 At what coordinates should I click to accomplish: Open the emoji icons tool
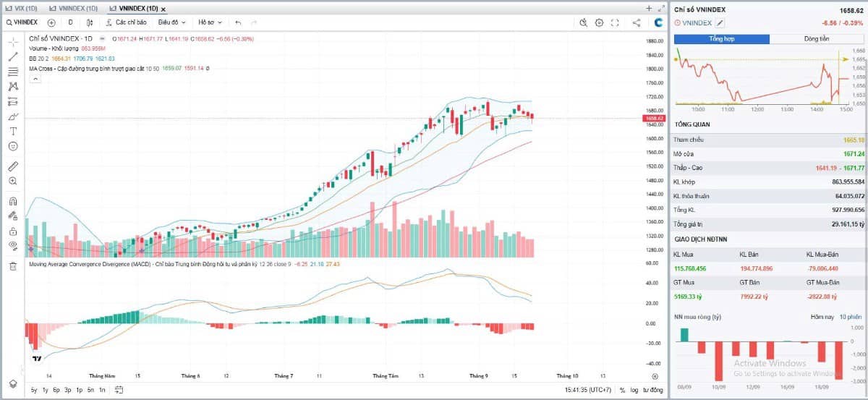pos(12,145)
